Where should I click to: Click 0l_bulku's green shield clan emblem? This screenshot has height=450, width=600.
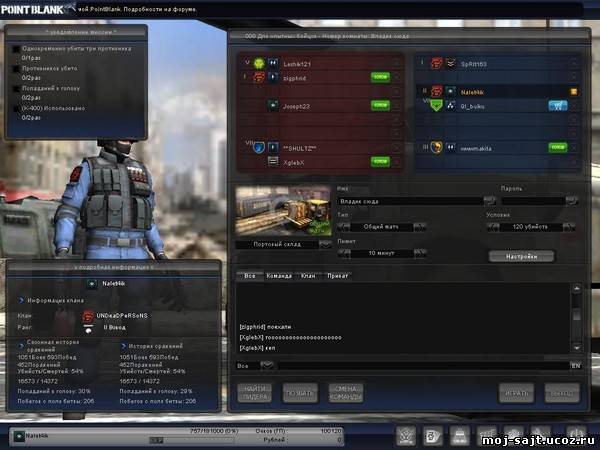[x=437, y=105]
